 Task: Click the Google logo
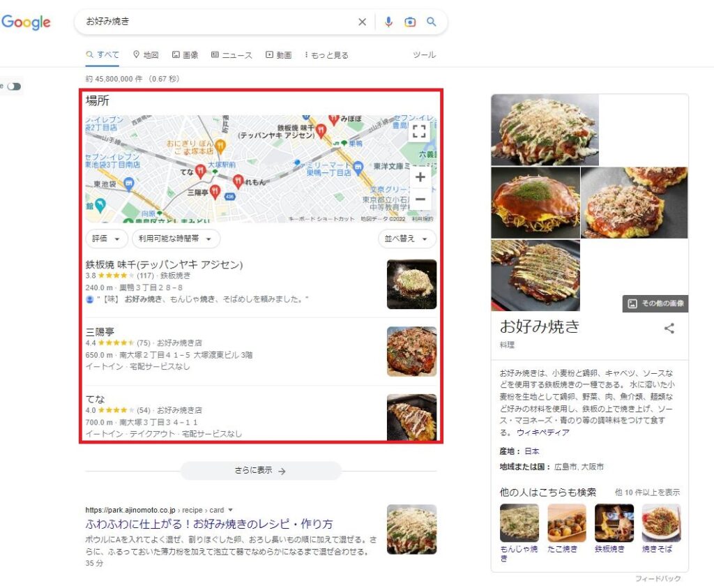(x=26, y=22)
